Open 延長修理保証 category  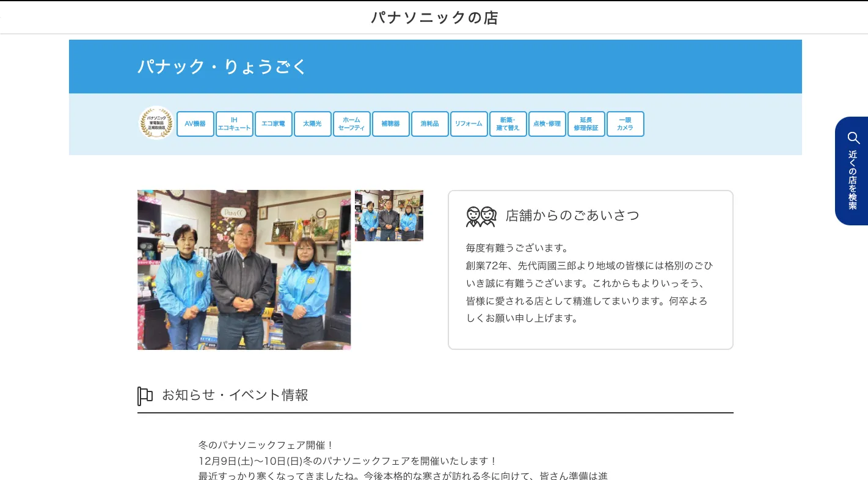[586, 124]
